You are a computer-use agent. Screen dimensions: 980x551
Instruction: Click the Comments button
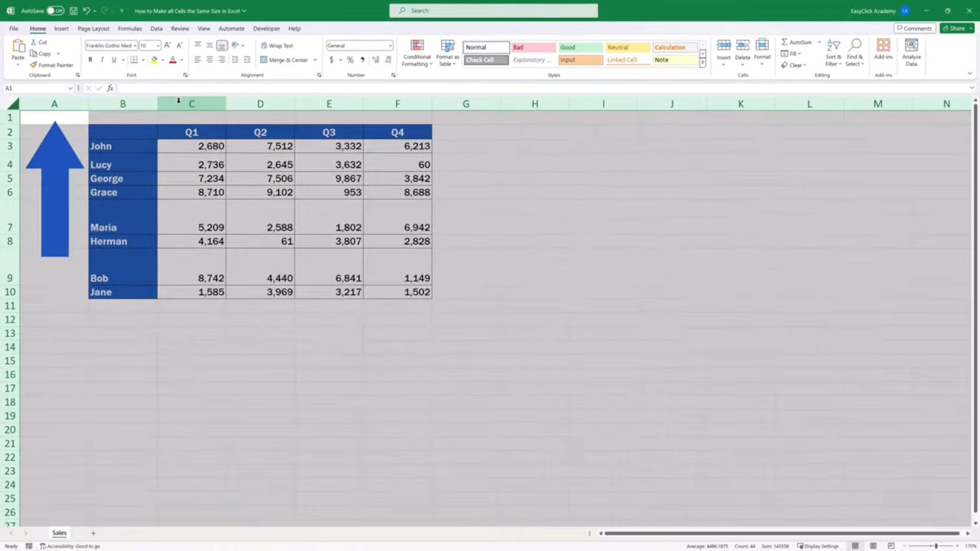pyautogui.click(x=914, y=29)
